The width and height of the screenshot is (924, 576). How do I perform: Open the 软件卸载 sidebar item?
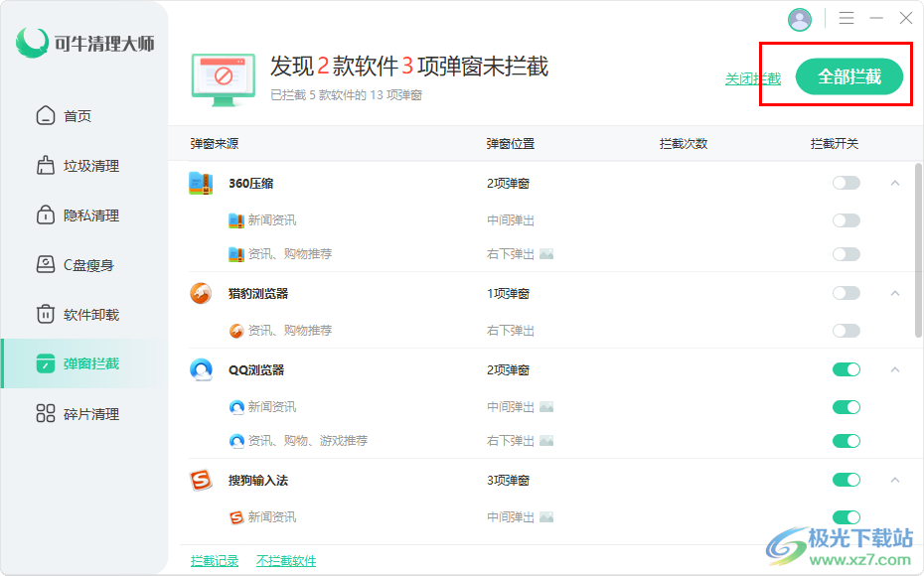90,315
